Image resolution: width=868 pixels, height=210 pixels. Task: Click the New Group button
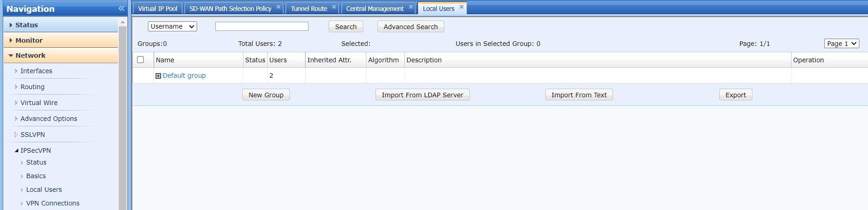point(266,95)
